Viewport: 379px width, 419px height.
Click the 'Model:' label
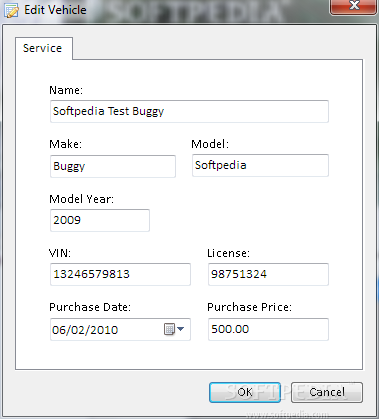(210, 144)
